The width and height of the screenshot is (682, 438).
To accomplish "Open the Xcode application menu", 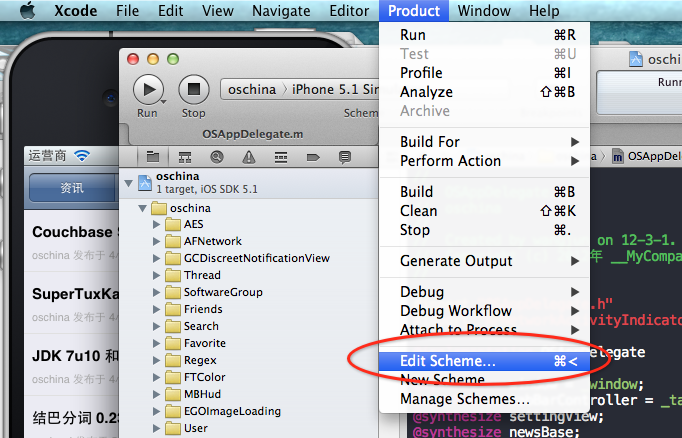I will click(76, 10).
